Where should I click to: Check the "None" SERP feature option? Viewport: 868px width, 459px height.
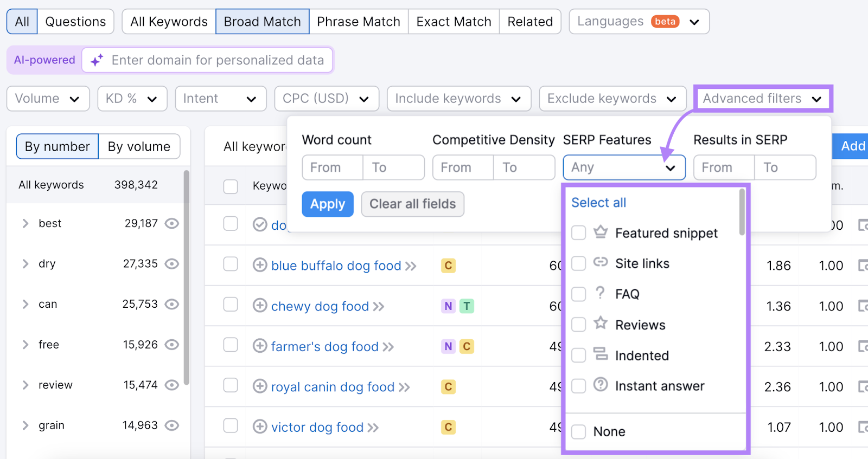[578, 431]
